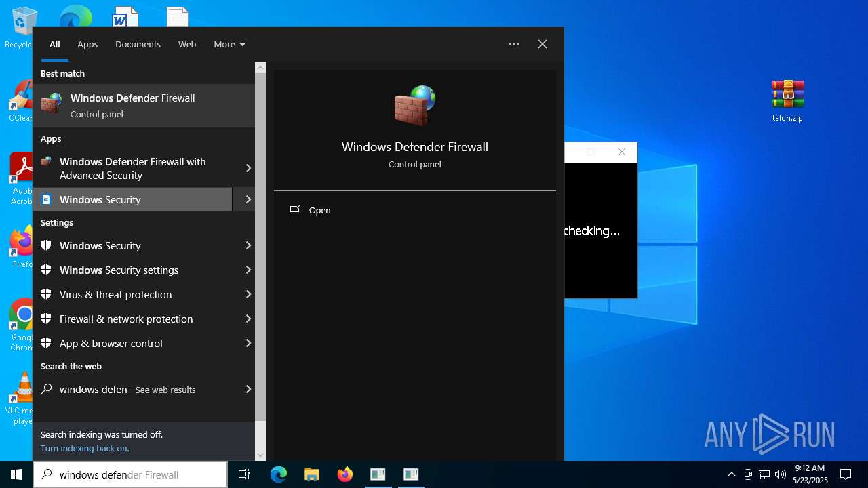This screenshot has width=868, height=488.
Task: Click Windows Security app icon under Apps
Action: 46,199
